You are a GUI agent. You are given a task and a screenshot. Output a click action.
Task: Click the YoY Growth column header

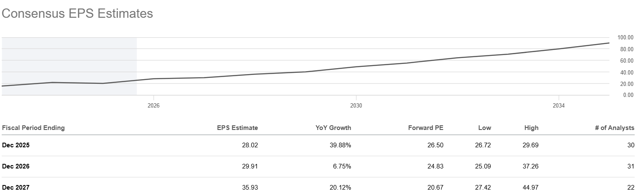(x=333, y=128)
